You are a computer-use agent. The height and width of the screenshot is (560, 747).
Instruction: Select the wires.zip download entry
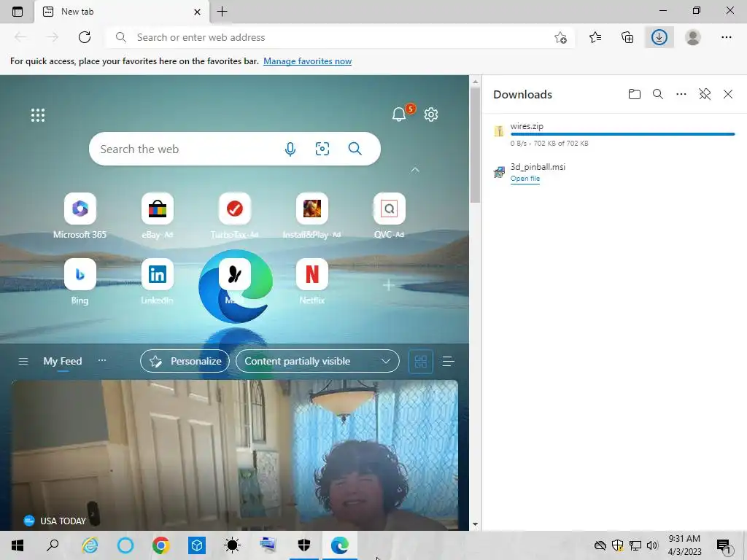(x=614, y=134)
